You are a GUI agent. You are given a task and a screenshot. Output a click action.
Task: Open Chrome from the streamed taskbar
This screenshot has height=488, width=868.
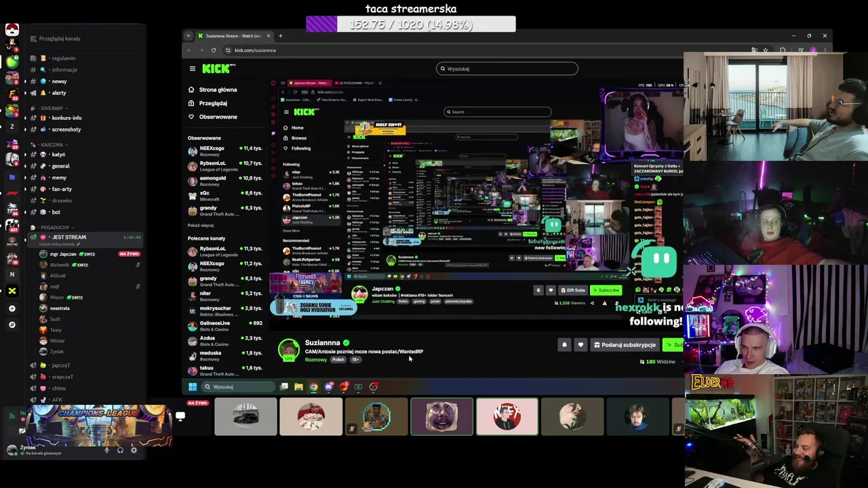coord(313,387)
